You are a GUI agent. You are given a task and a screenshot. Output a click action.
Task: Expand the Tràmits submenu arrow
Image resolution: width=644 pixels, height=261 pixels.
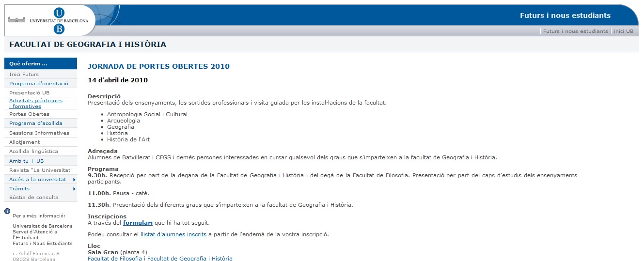pos(74,189)
